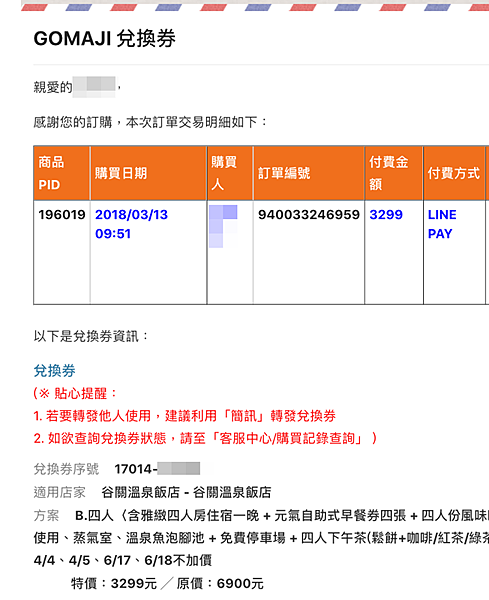Viewport: 489px width, 600px height.
Task: Click reminder 1 about 簡訊 forwarding
Action: [x=184, y=416]
